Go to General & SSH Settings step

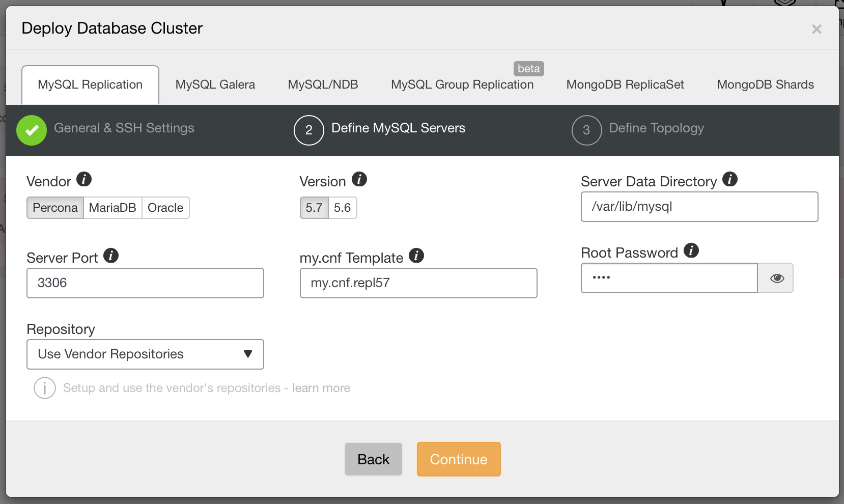click(124, 128)
